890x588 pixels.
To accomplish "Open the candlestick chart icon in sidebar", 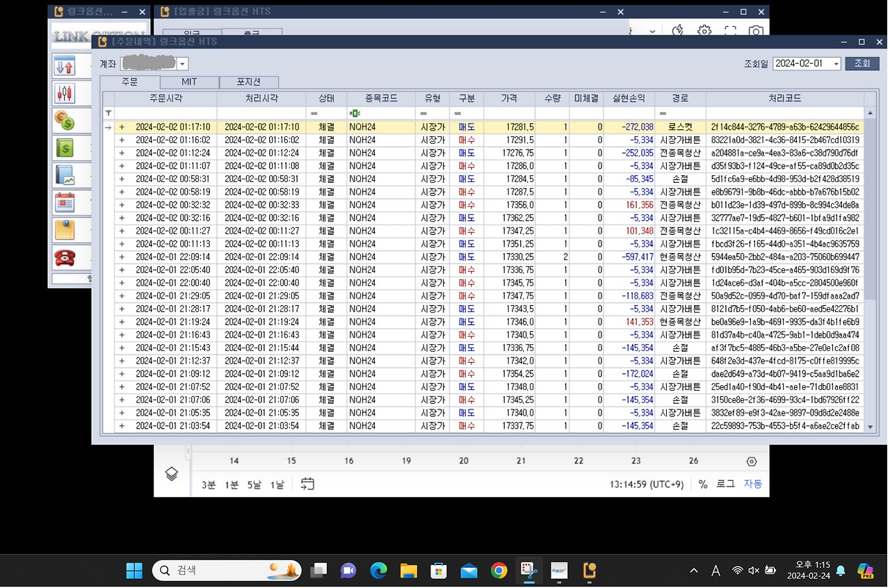I will click(x=65, y=93).
